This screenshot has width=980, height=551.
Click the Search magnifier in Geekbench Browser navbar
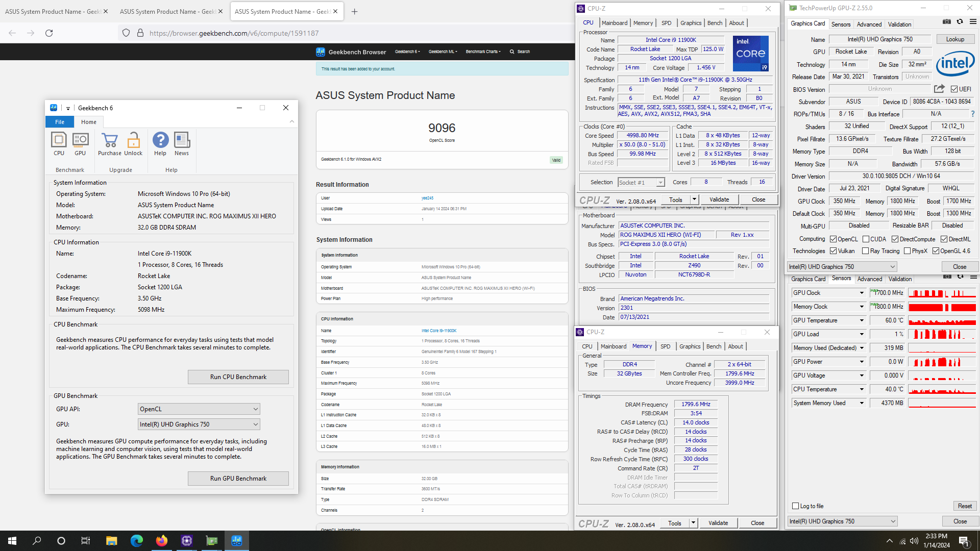[x=512, y=52]
